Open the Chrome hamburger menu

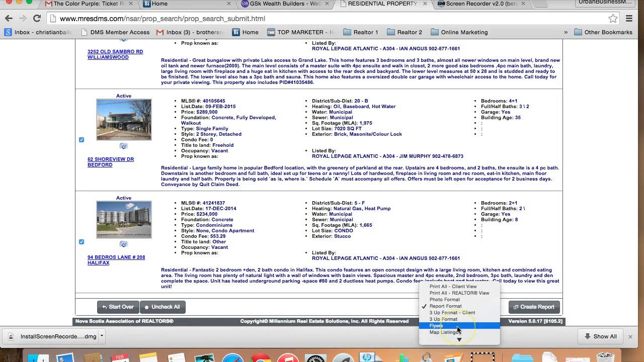pos(629,19)
